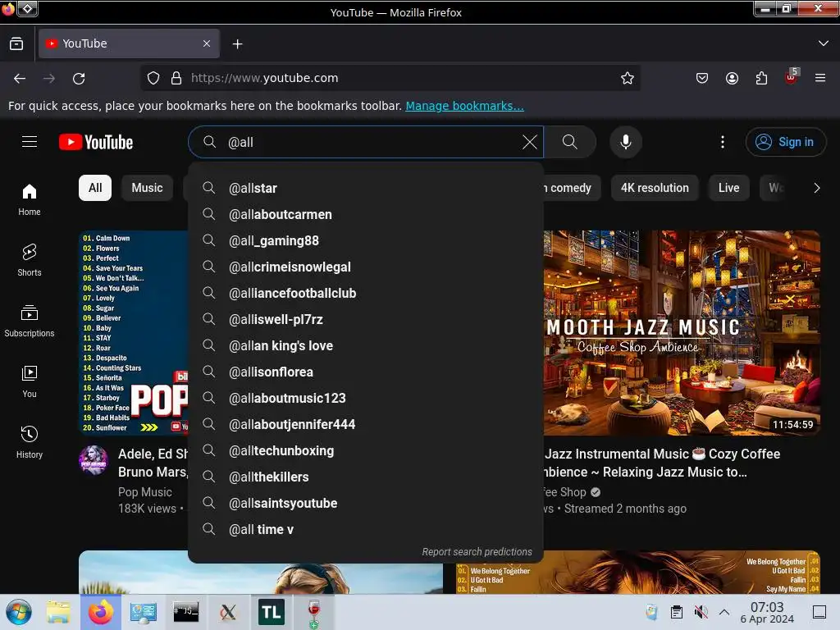840x630 pixels.
Task: Open Jazz Instrumental Music video title
Action: (x=662, y=463)
